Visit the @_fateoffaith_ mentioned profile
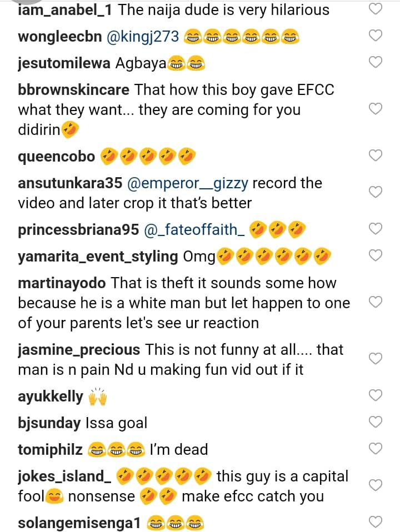The height and width of the screenshot is (532, 400). pos(194,229)
